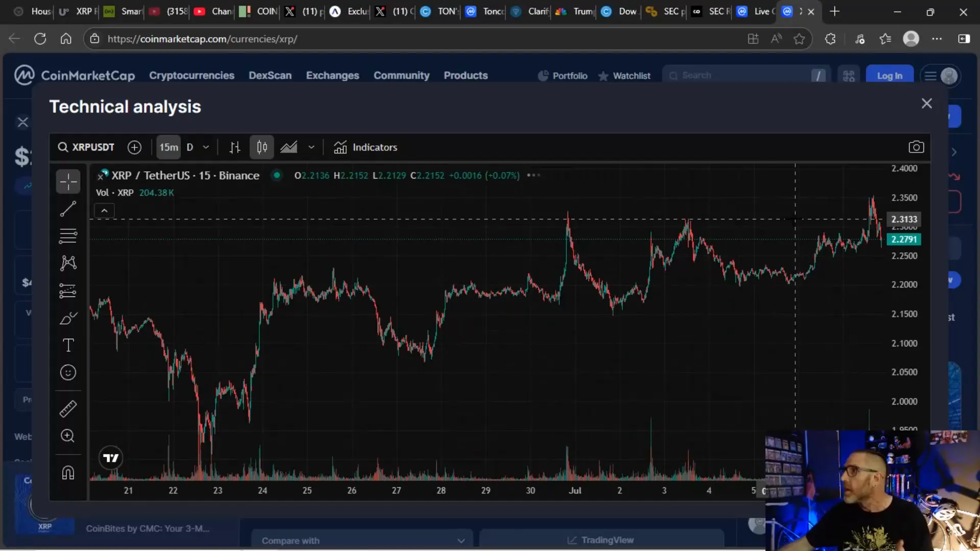Screen dimensions: 980x551
Task: Open the CoinMarketCap home logo
Action: (75, 76)
